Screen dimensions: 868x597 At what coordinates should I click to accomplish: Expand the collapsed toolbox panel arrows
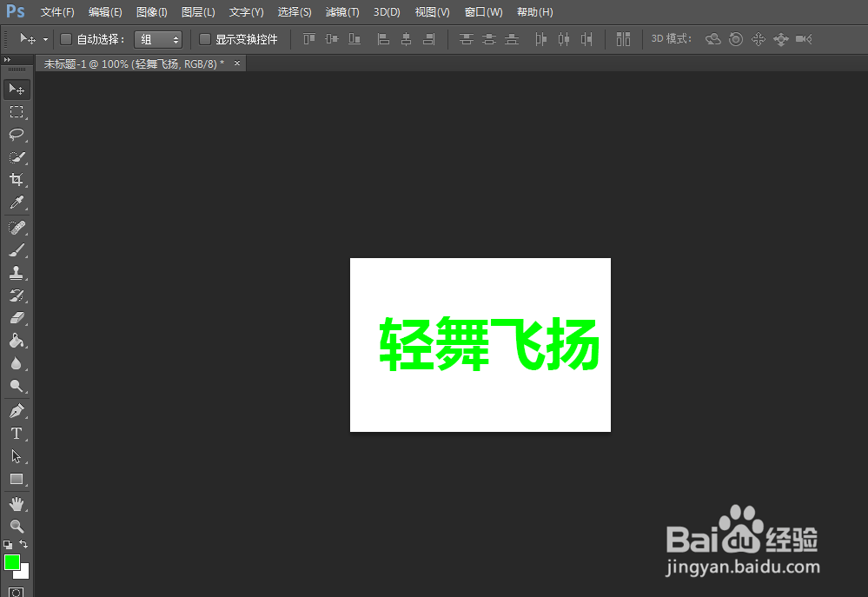pos(7,59)
